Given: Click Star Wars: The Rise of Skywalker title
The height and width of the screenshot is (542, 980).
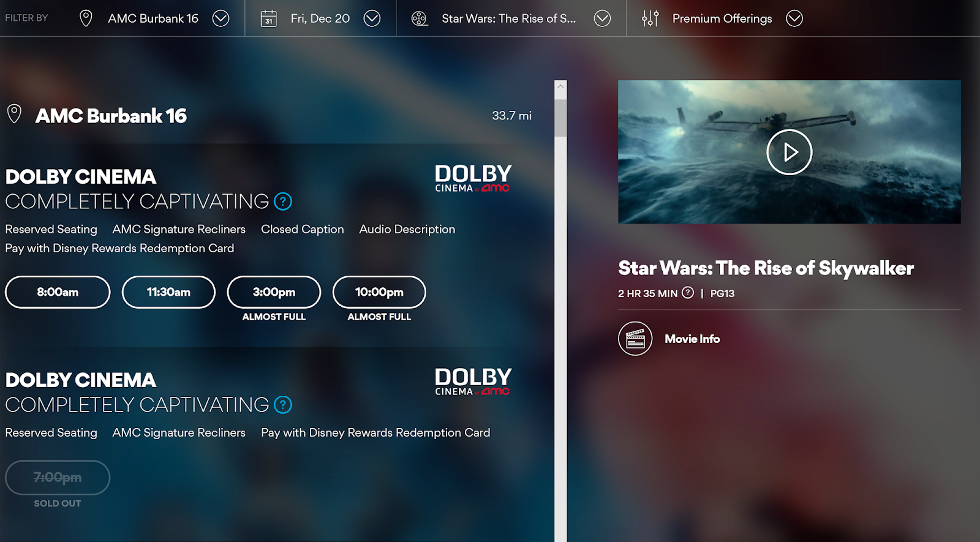Looking at the screenshot, I should pos(766,268).
